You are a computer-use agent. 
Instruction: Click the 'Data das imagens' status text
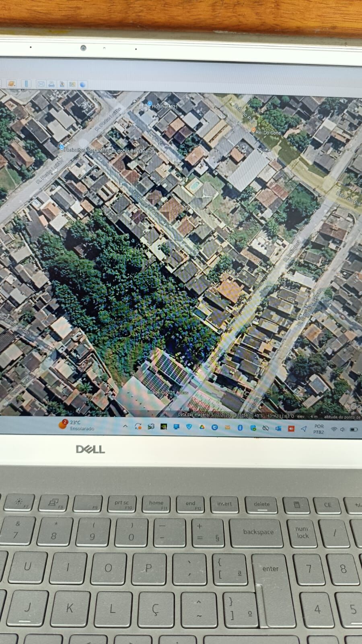(204, 415)
